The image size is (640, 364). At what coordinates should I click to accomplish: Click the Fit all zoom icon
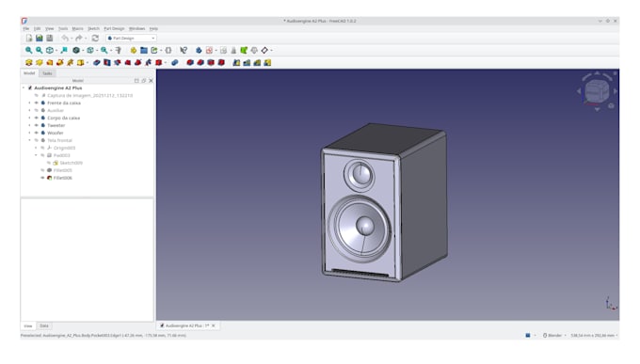28,50
